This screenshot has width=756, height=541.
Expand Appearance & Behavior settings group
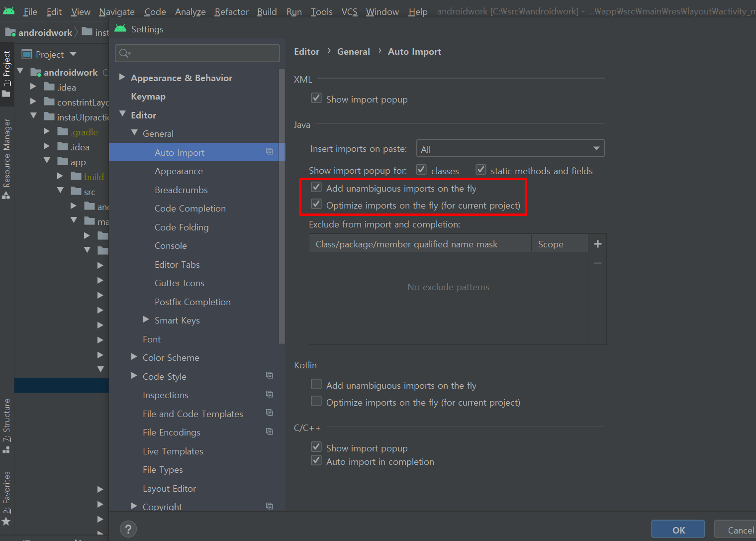pos(122,77)
